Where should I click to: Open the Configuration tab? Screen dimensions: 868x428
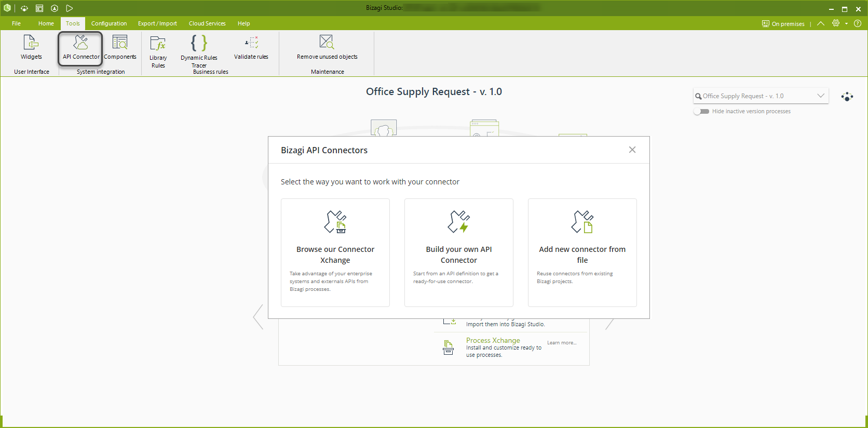[x=109, y=23]
